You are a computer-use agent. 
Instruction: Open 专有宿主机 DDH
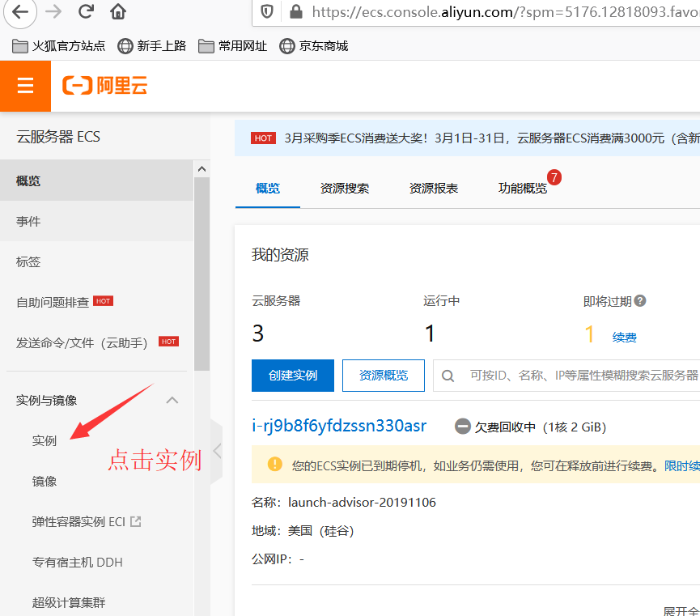77,563
